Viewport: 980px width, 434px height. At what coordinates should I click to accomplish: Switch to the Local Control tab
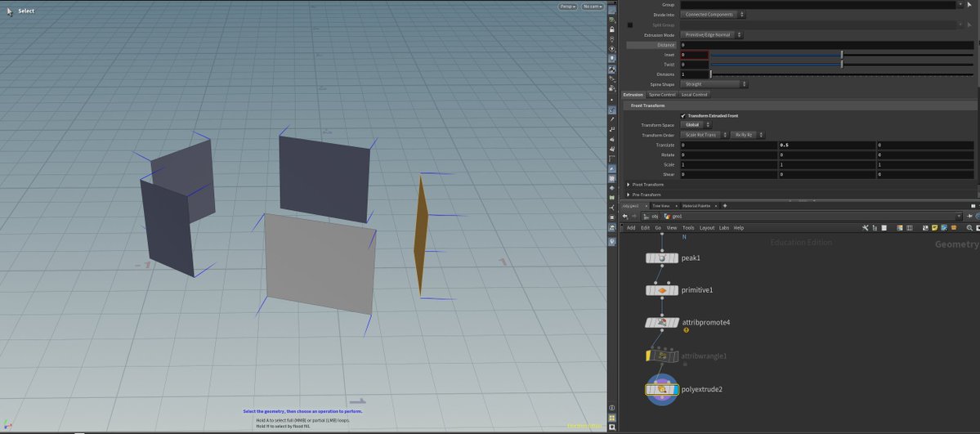pyautogui.click(x=695, y=95)
